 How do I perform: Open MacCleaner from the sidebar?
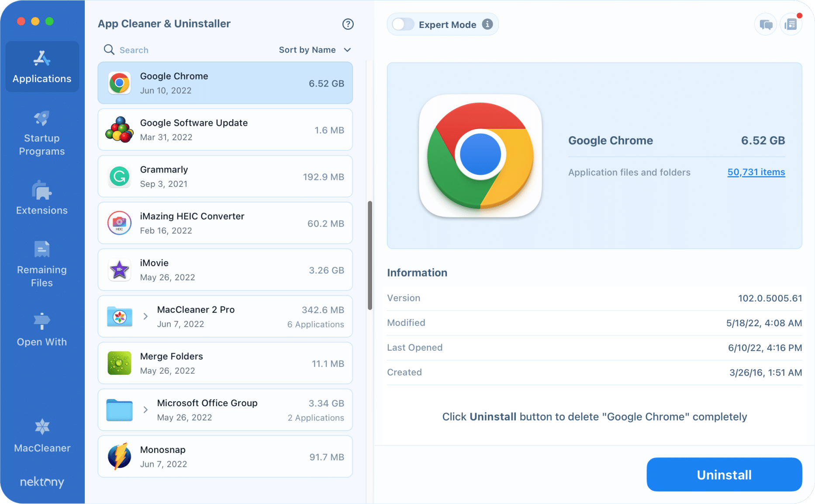[42, 436]
